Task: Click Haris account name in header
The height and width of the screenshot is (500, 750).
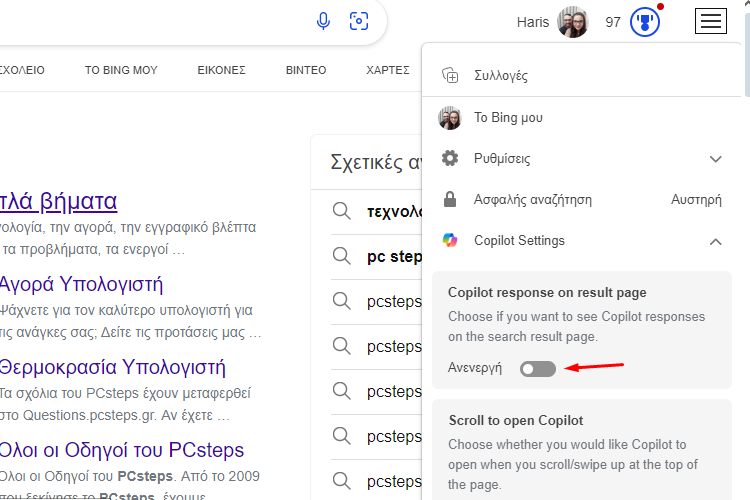Action: click(x=533, y=22)
